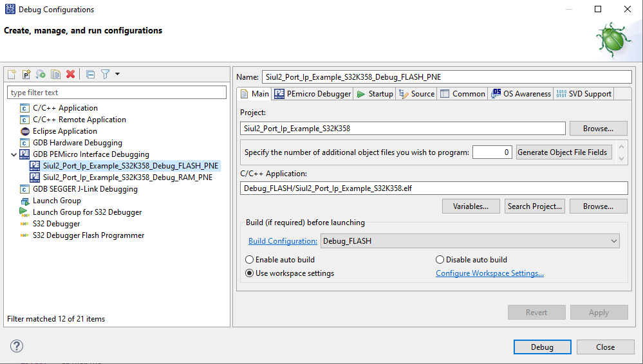
Task: Select Enable auto build radio button
Action: tap(250, 260)
